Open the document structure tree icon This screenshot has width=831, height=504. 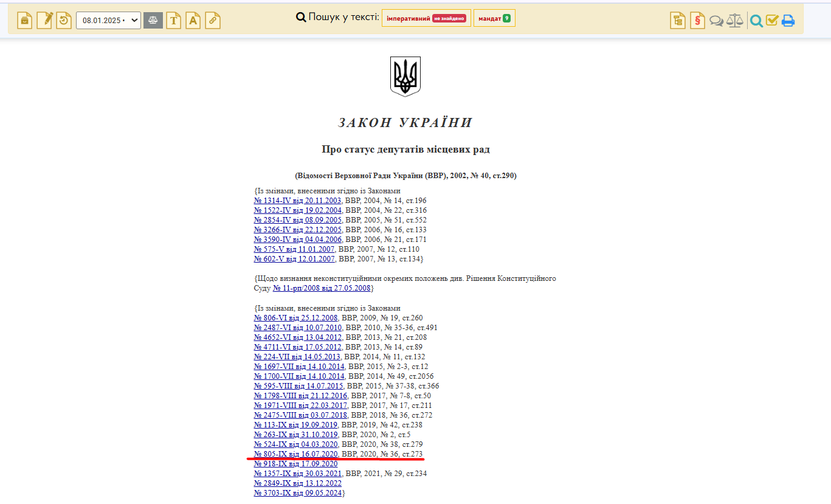point(678,20)
